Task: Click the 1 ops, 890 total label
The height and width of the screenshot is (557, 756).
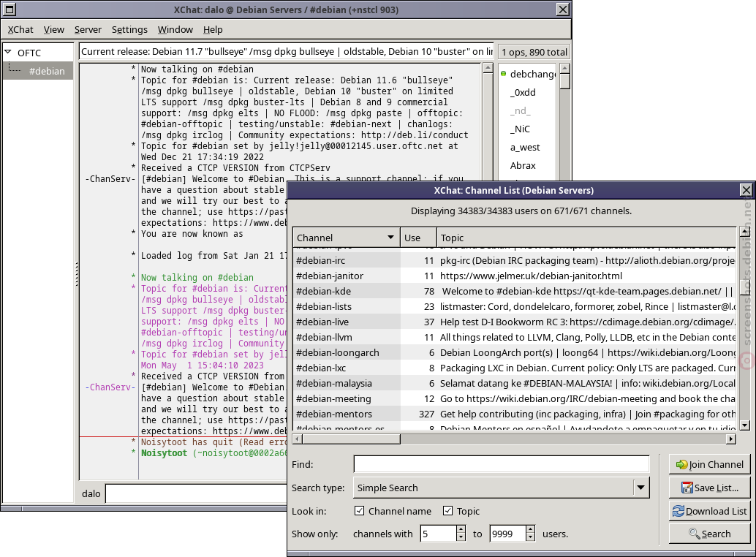Action: pyautogui.click(x=534, y=52)
